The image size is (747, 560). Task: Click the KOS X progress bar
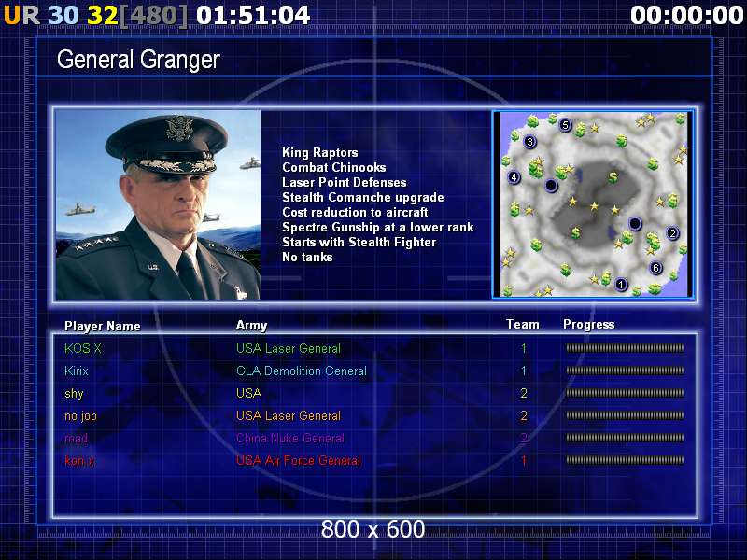point(625,348)
